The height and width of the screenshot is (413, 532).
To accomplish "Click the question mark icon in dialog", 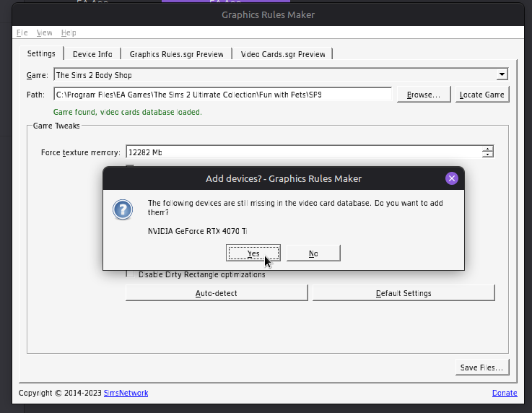I will pos(123,209).
